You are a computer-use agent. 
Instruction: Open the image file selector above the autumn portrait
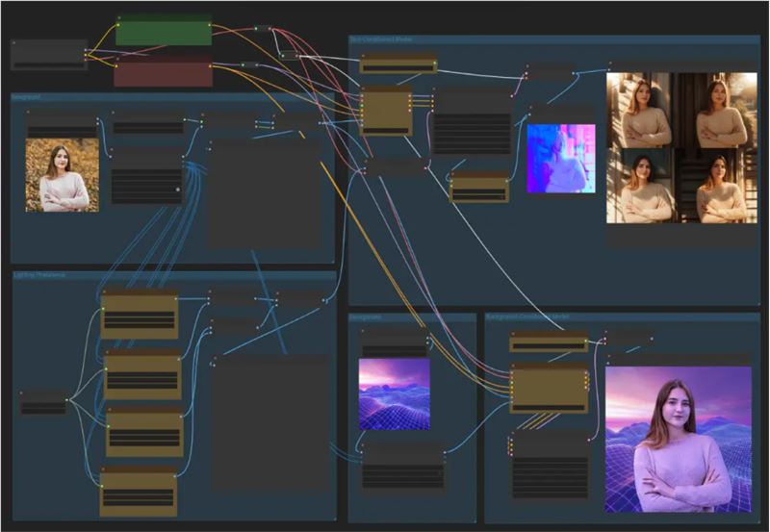click(62, 131)
